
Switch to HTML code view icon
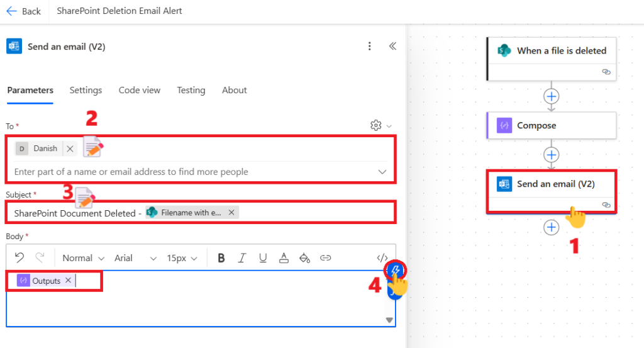382,257
